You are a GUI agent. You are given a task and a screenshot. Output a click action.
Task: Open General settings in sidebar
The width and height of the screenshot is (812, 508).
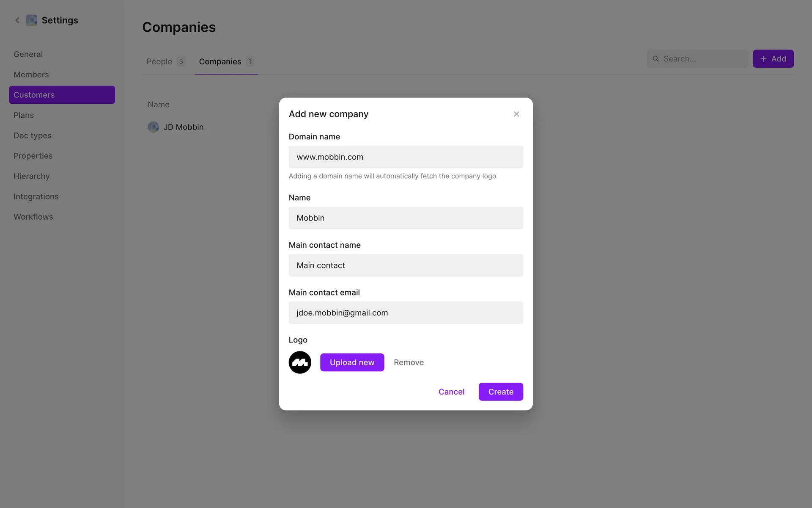28,54
